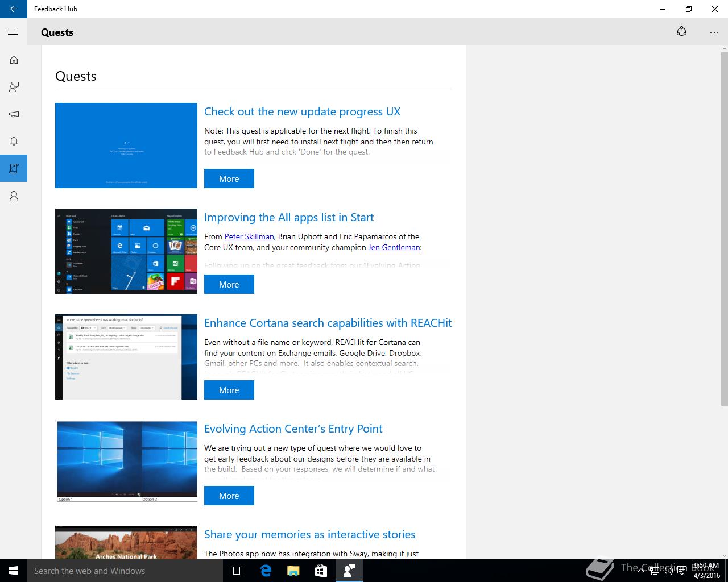
Task: Click the clock showing 9:50 AM
Action: click(707, 571)
